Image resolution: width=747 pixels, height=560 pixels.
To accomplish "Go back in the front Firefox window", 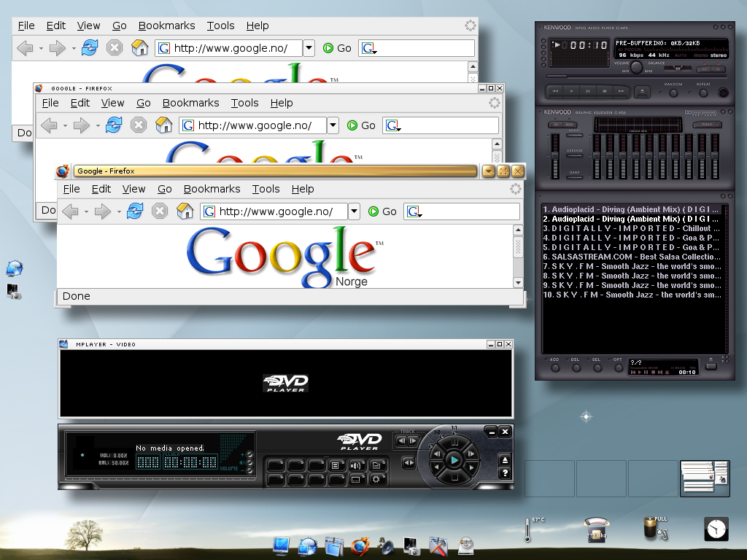I will tap(71, 211).
